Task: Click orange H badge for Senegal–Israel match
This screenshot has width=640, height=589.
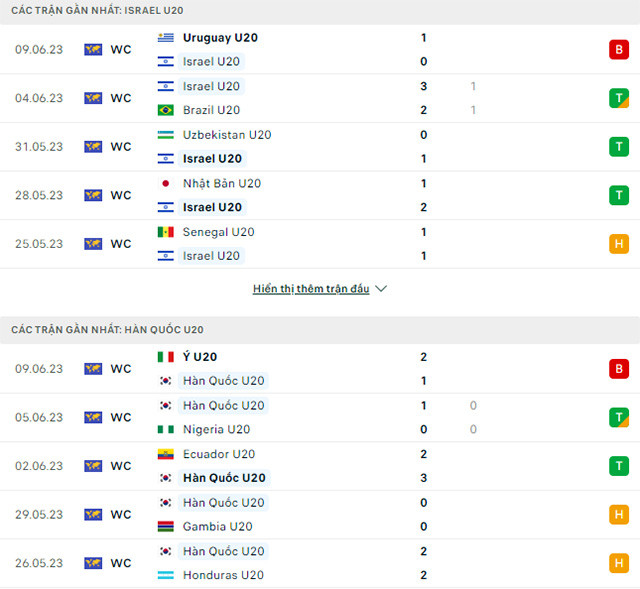Action: tap(618, 244)
